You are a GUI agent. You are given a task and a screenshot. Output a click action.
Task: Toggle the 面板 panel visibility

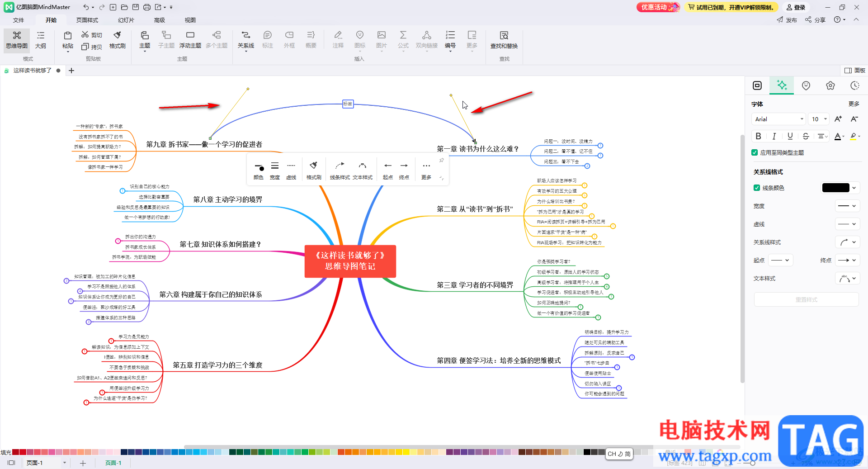[855, 71]
